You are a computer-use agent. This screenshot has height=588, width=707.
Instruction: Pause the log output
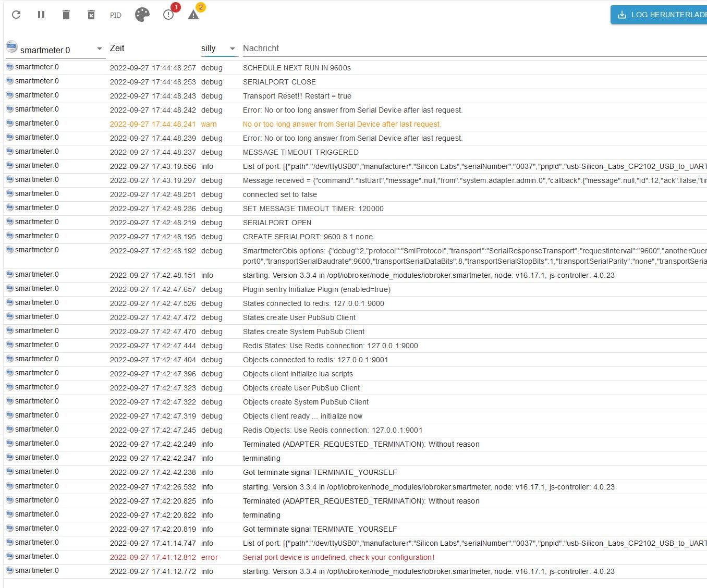41,15
